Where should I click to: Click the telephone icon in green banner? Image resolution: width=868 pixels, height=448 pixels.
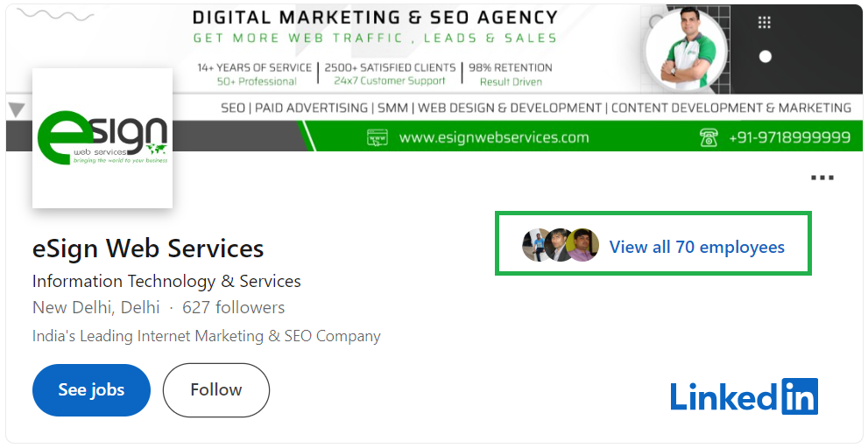(709, 137)
